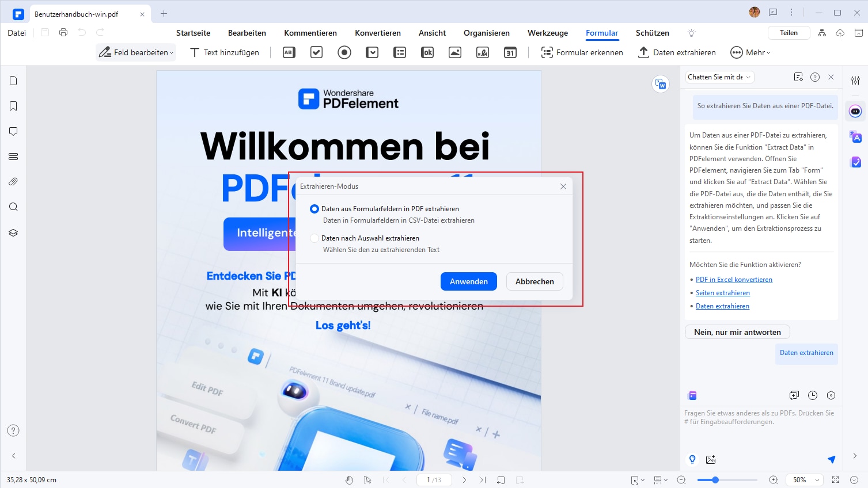Click the zoom in plus icon
This screenshot has height=488, width=868.
coord(774,480)
